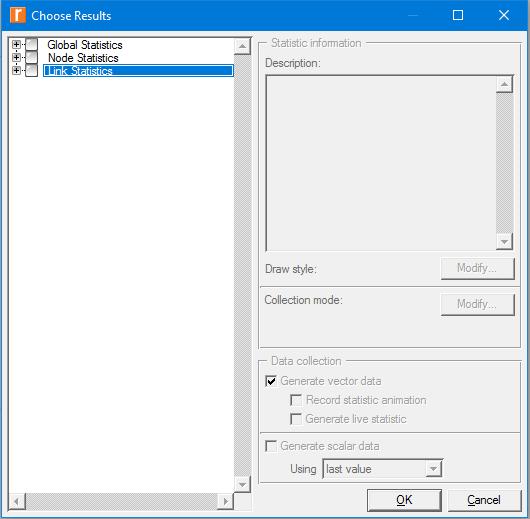
Task: Minimize the Choose Results window
Action: pyautogui.click(x=413, y=15)
